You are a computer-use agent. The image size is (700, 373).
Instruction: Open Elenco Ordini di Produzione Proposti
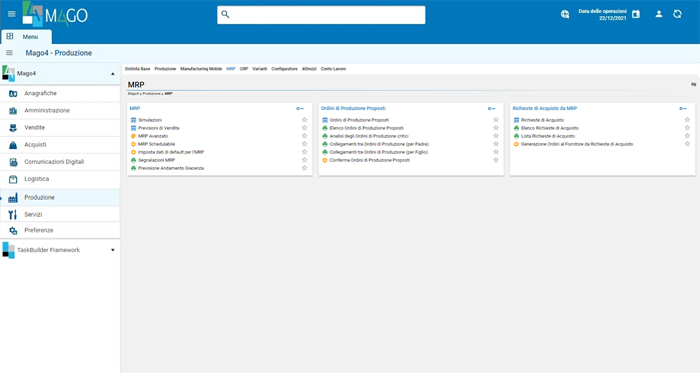[x=366, y=128]
